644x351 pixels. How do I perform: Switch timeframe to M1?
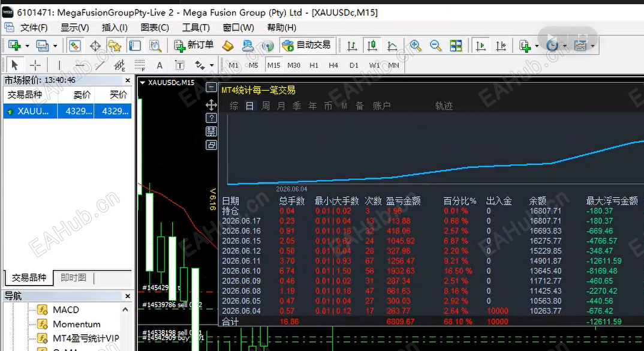pos(233,65)
